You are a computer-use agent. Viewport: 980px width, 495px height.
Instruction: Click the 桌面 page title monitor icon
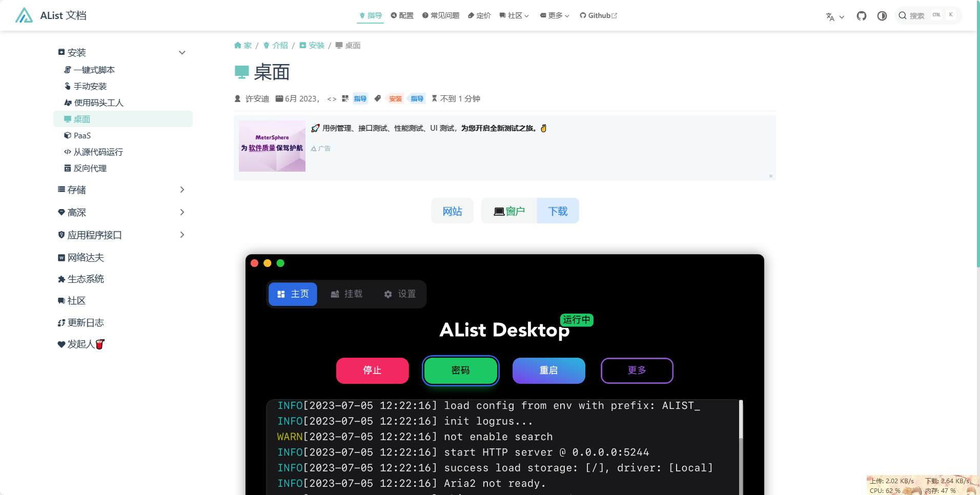[241, 72]
